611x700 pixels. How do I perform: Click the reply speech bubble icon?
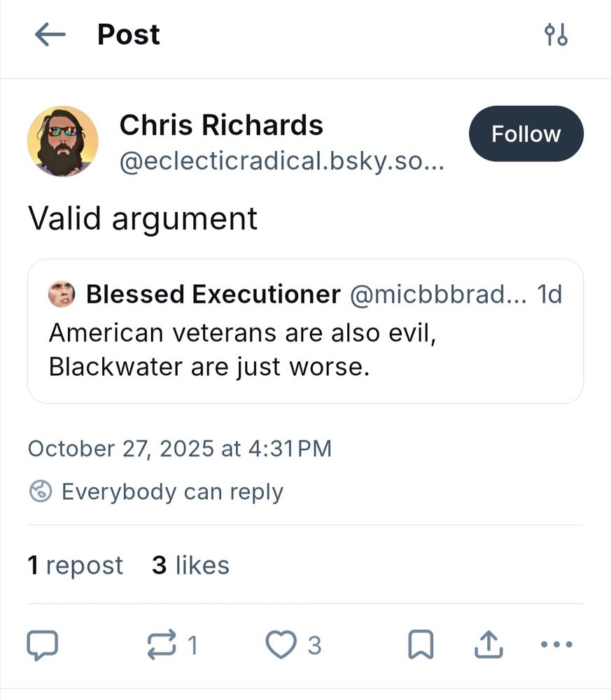click(x=43, y=644)
